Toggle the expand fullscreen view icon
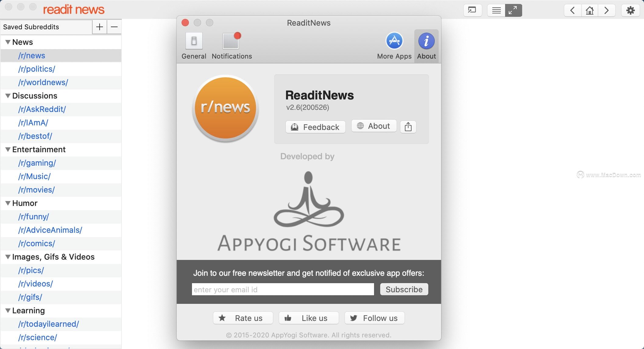The image size is (644, 349). point(513,10)
